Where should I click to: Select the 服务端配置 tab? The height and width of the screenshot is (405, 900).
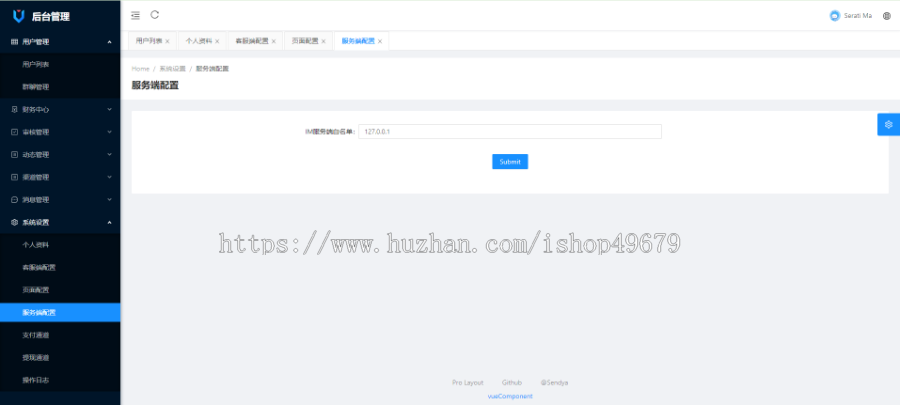358,41
